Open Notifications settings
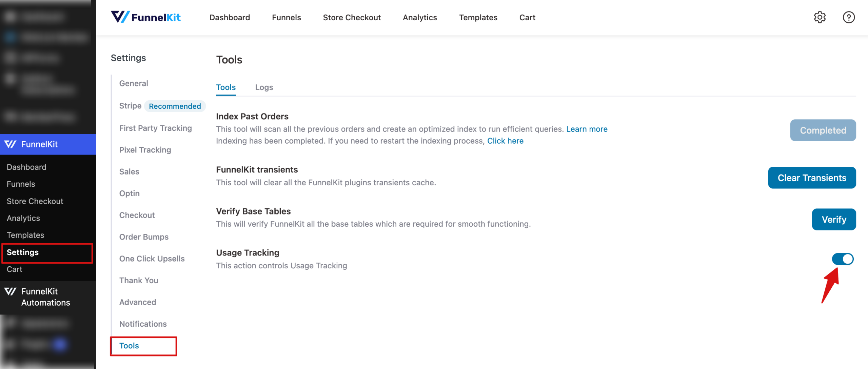Viewport: 868px width, 369px height. pos(143,324)
